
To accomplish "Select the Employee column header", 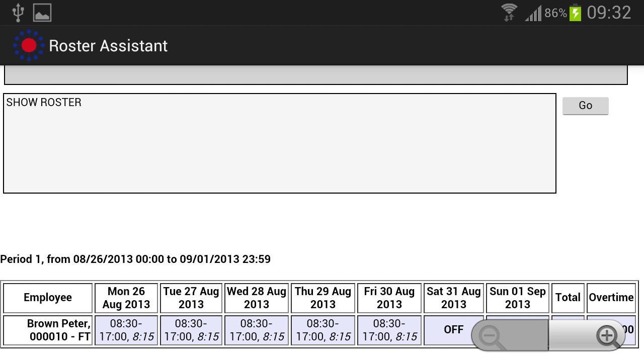I will 48,298.
